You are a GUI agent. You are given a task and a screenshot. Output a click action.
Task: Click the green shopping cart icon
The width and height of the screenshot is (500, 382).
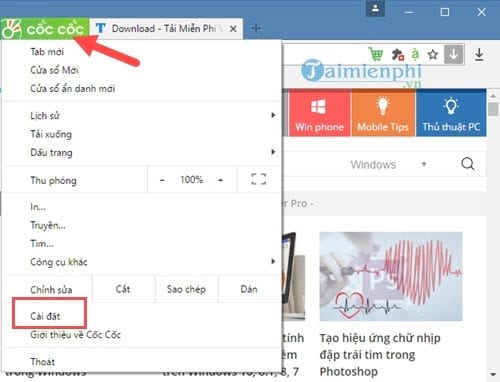click(x=376, y=54)
